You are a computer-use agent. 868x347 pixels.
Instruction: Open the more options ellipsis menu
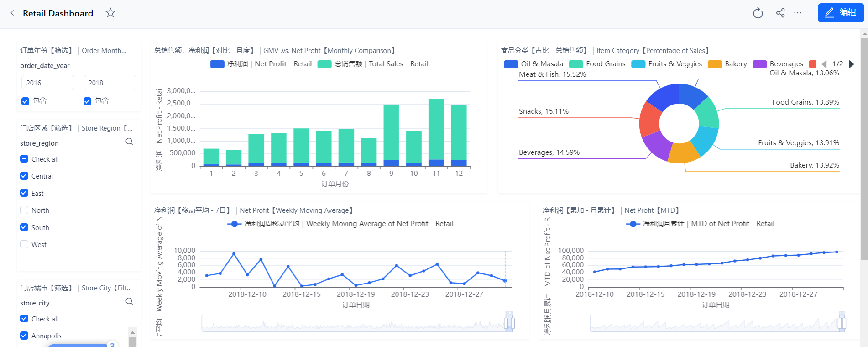[798, 13]
